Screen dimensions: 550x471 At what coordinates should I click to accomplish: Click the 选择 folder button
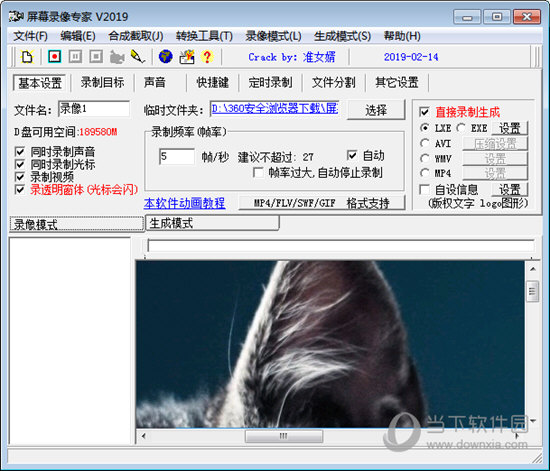[376, 110]
